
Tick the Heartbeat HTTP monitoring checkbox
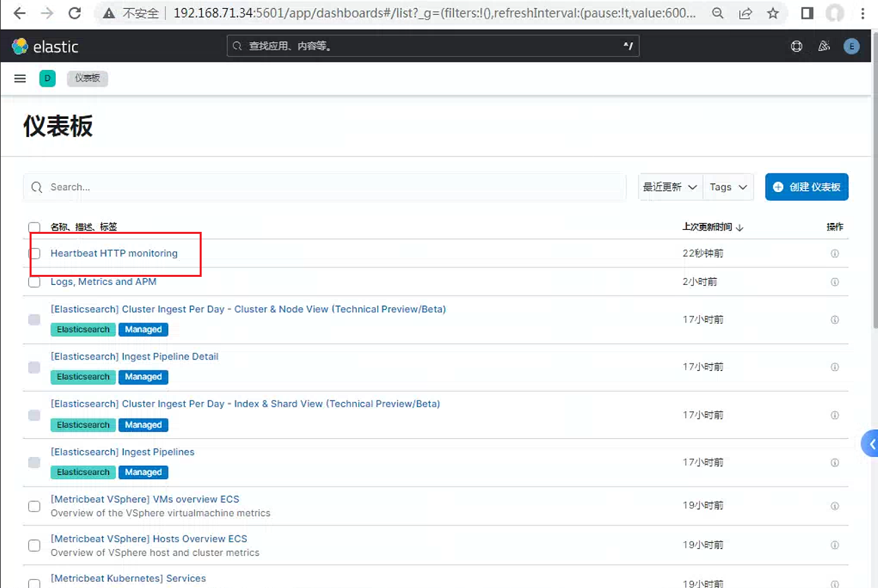coord(34,254)
